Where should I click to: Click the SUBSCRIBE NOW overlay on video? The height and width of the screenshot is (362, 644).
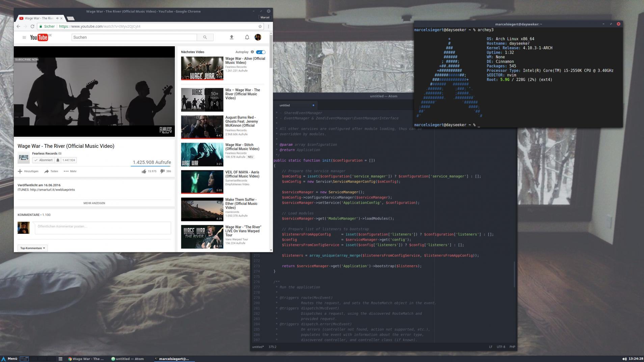[x=27, y=60]
